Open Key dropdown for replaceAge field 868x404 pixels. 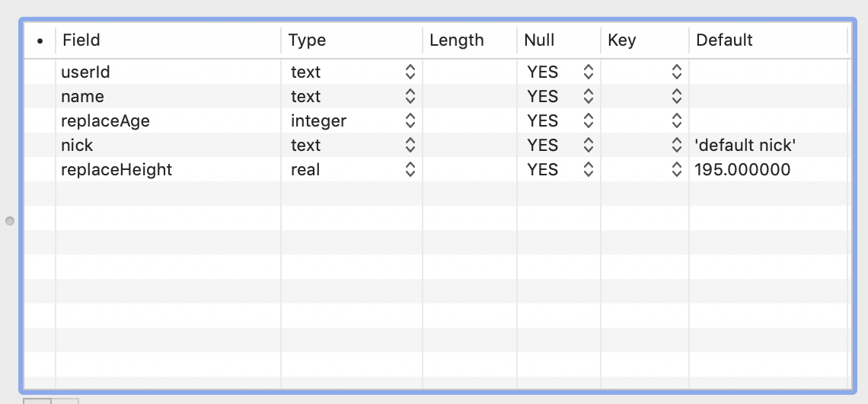[x=676, y=121]
